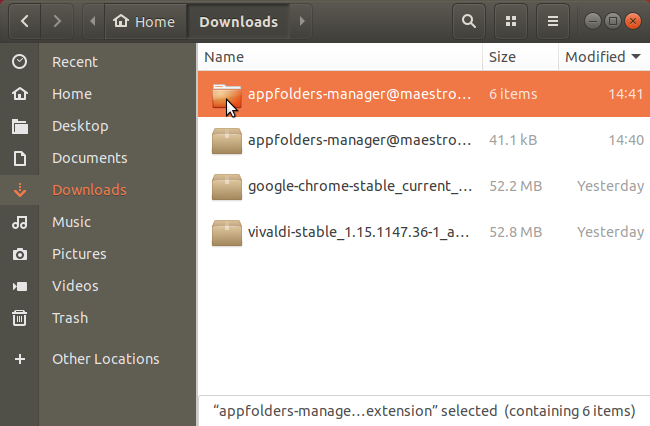Open Trash in the sidebar
The height and width of the screenshot is (426, 650).
pos(70,318)
